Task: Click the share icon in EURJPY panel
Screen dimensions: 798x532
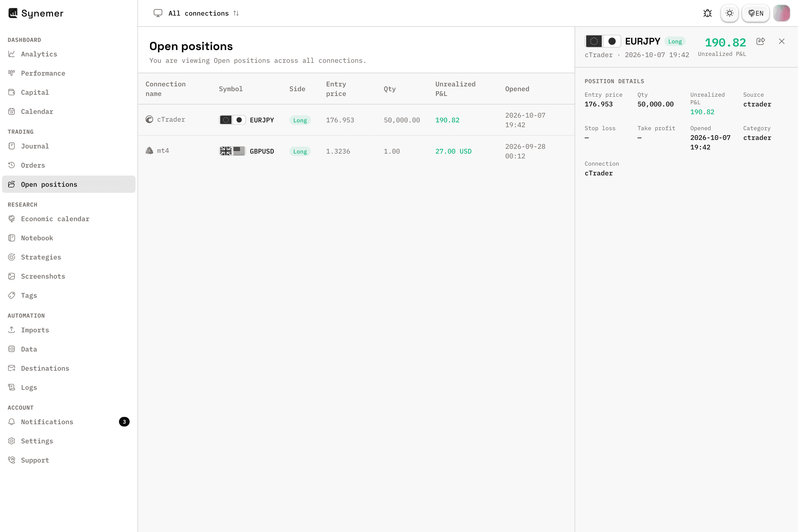Action: [761, 41]
